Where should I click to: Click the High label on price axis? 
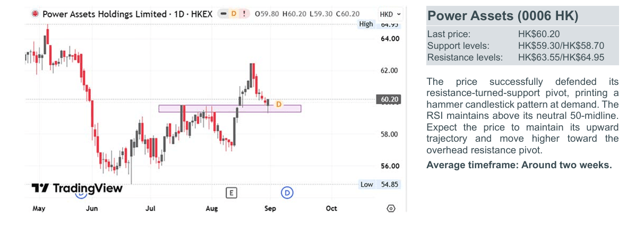click(x=366, y=24)
